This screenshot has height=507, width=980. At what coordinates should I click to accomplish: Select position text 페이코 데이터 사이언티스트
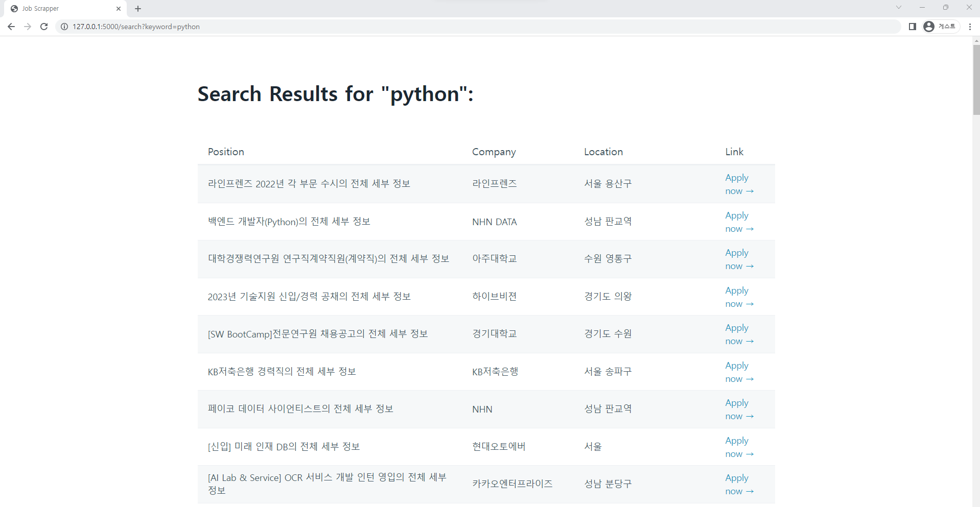tap(264, 409)
